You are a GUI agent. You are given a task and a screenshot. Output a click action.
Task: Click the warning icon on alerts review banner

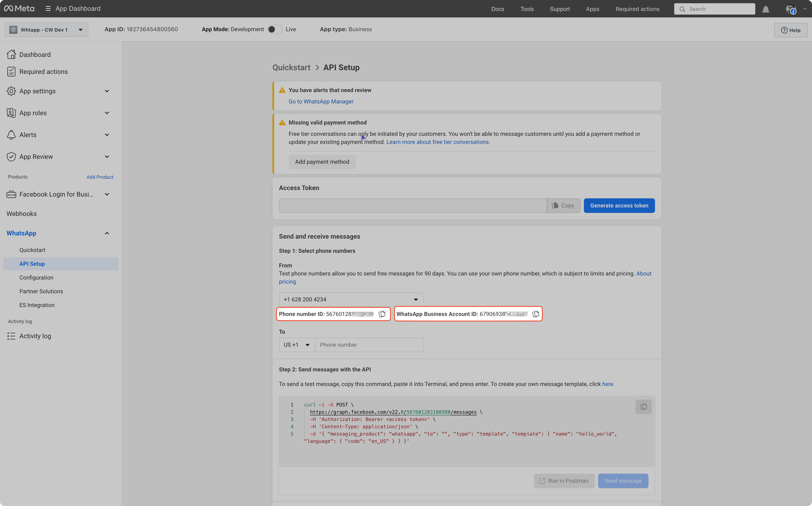click(282, 90)
